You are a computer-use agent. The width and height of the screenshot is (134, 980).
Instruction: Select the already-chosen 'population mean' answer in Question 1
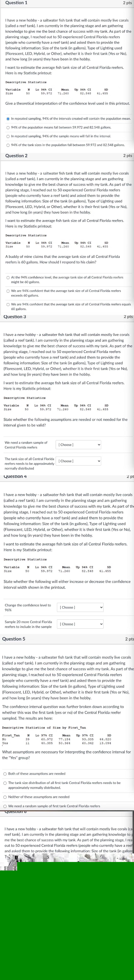point(8,119)
